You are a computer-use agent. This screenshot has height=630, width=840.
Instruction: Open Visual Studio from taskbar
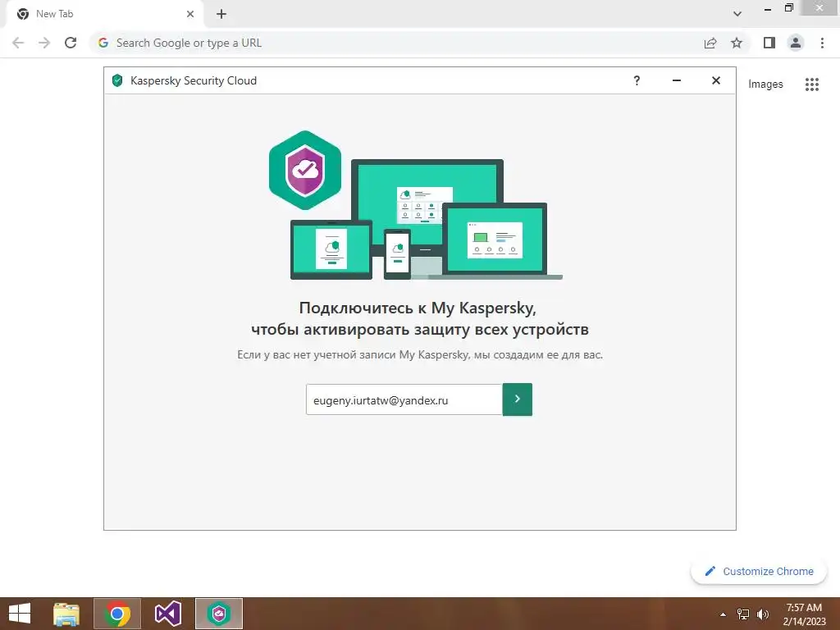pyautogui.click(x=167, y=614)
